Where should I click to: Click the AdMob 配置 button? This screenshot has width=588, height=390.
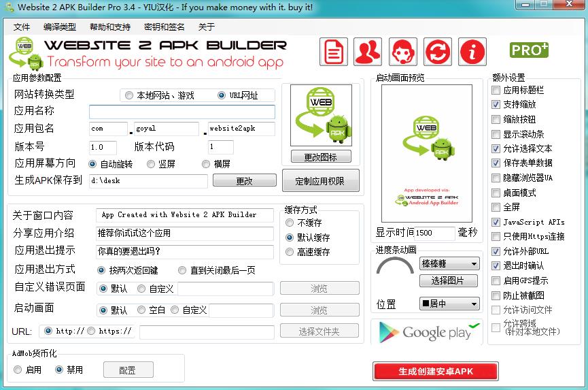coord(128,370)
